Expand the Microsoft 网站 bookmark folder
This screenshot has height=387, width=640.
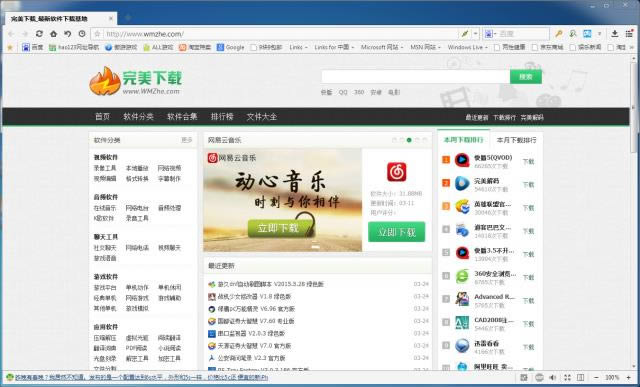pos(382,47)
